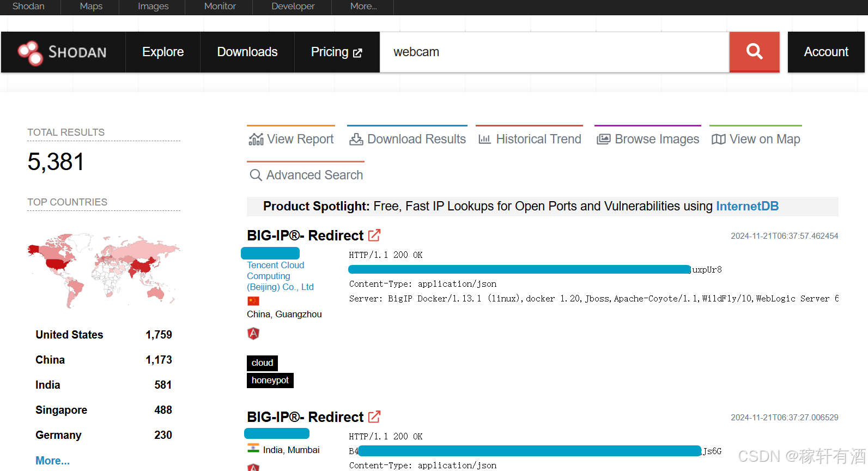
Task: Click the SHODAN wordmark
Action: [x=77, y=52]
